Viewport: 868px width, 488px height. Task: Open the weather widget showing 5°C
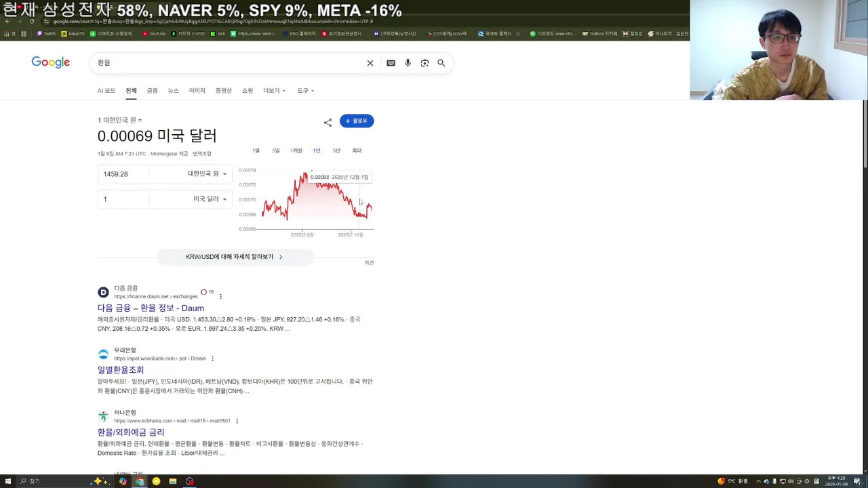(x=733, y=481)
